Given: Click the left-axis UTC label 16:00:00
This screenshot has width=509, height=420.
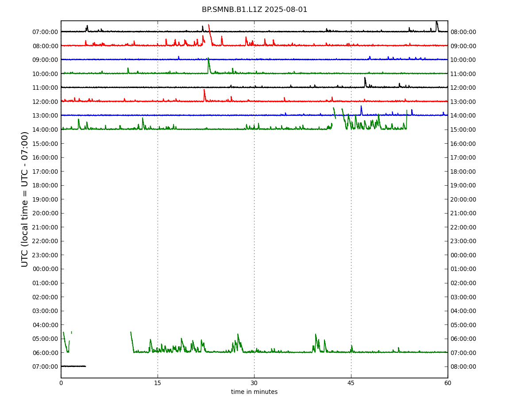Looking at the screenshot, I should [x=45, y=158].
